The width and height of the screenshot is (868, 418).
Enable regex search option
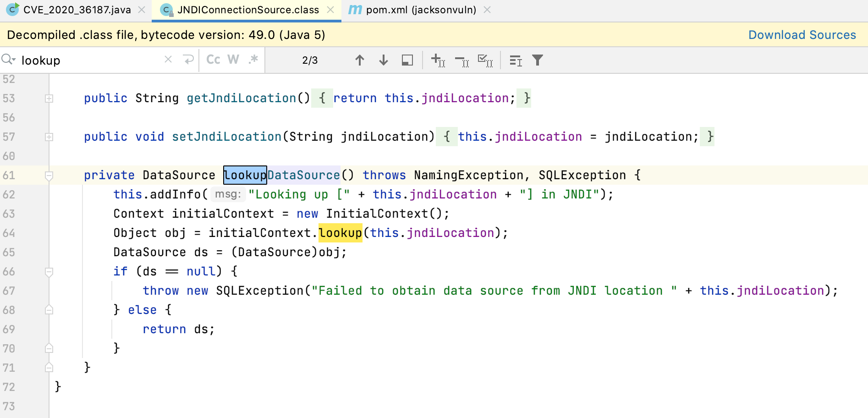pos(253,60)
